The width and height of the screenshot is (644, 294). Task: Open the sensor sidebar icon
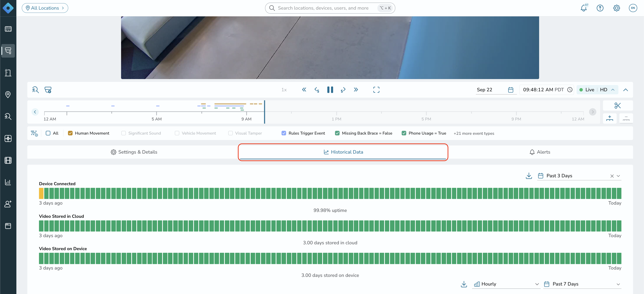[x=8, y=138]
